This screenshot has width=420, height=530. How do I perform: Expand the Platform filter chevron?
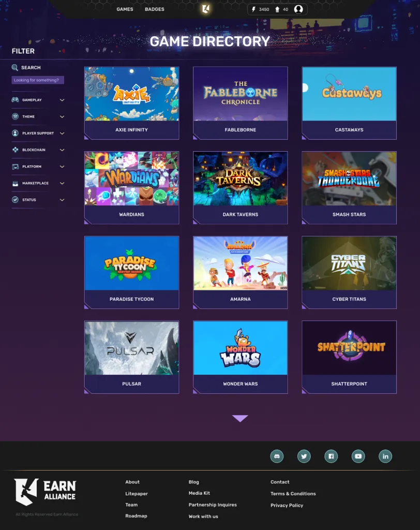click(62, 167)
